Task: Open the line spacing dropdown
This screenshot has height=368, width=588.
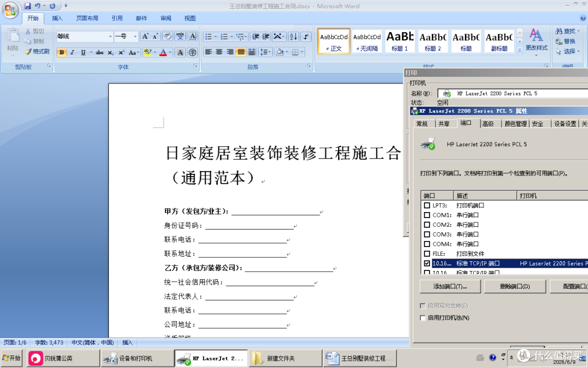Action: pyautogui.click(x=265, y=52)
